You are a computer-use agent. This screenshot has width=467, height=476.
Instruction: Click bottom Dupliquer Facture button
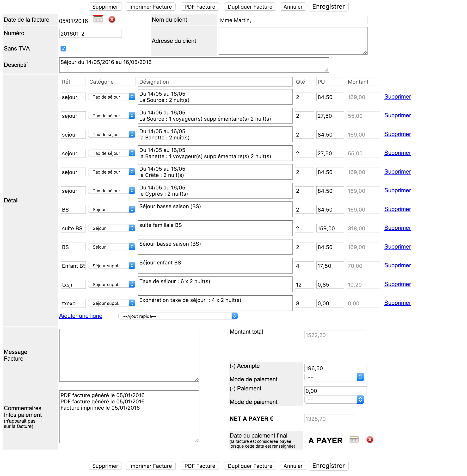(x=250, y=466)
